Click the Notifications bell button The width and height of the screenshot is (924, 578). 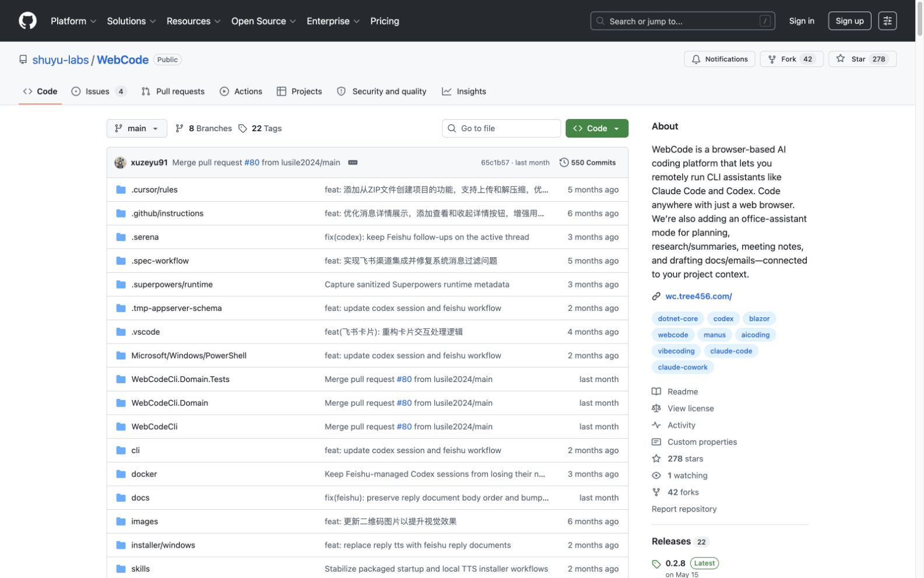click(x=719, y=59)
